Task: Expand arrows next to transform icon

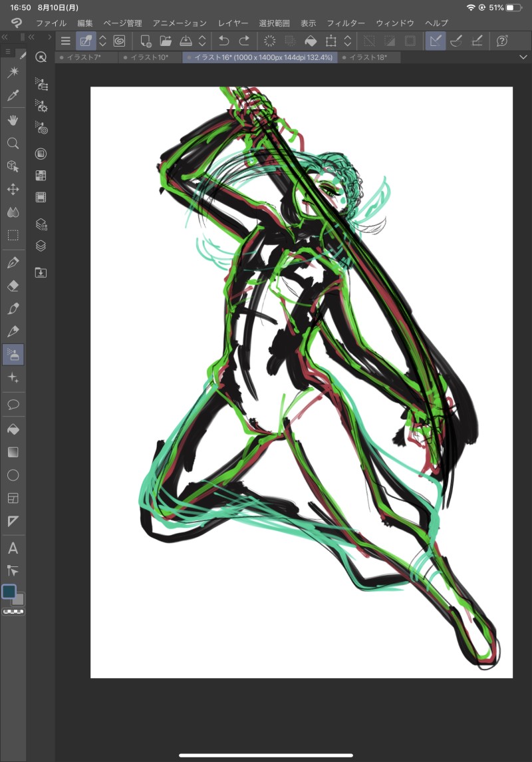Action: pos(348,41)
